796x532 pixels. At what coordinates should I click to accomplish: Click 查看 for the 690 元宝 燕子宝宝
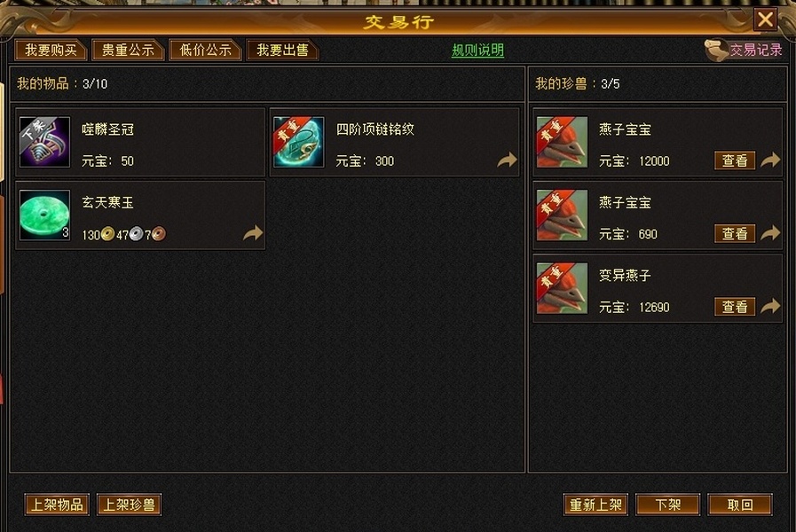tap(735, 234)
